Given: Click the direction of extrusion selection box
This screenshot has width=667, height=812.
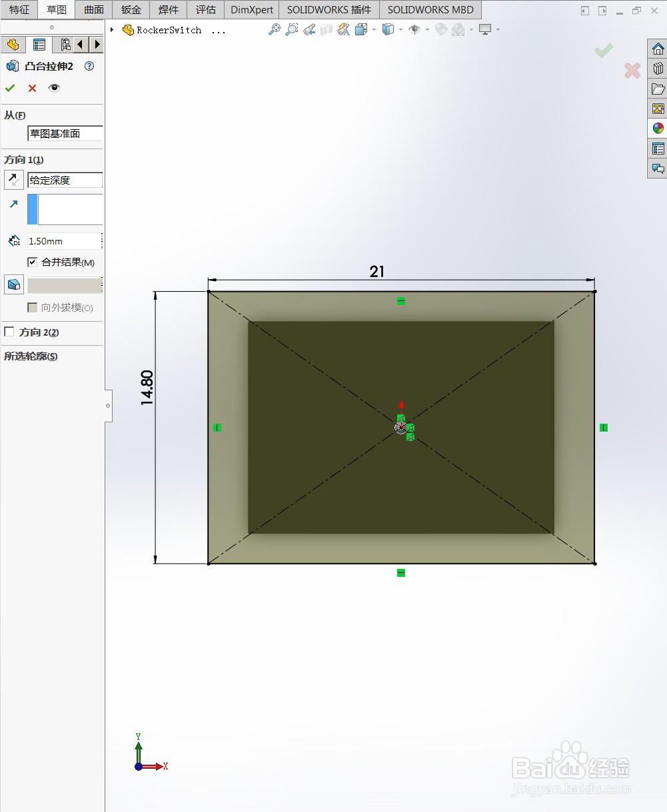Looking at the screenshot, I should point(65,209).
